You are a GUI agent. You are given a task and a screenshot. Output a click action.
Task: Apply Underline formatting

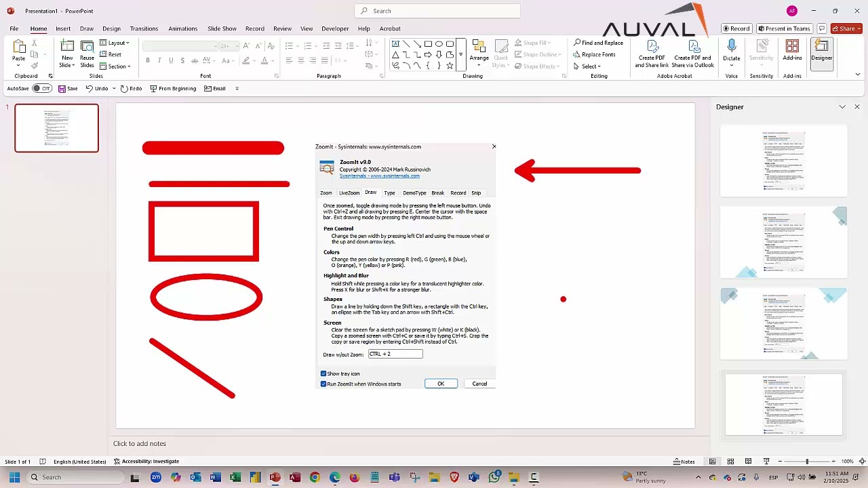pyautogui.click(x=171, y=60)
